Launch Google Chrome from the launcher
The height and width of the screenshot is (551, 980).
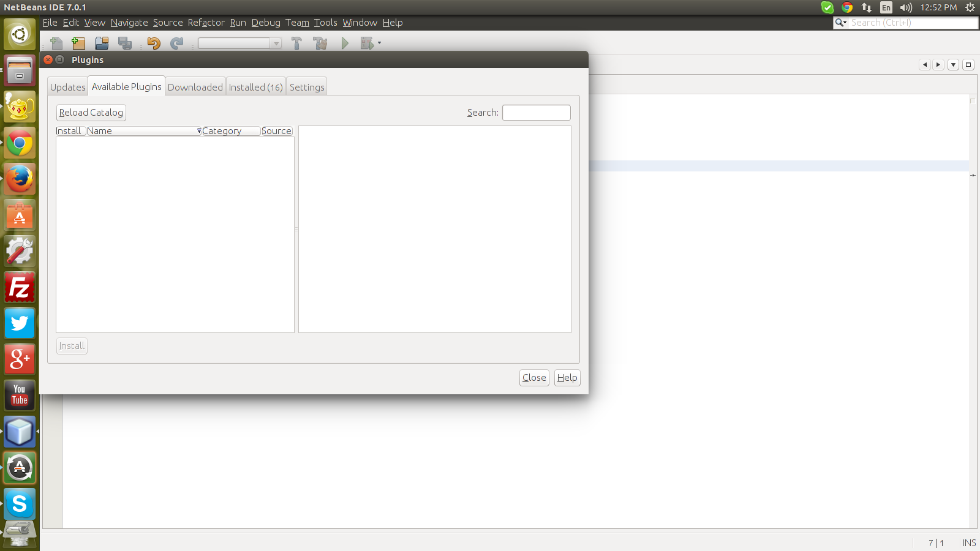pos(20,143)
